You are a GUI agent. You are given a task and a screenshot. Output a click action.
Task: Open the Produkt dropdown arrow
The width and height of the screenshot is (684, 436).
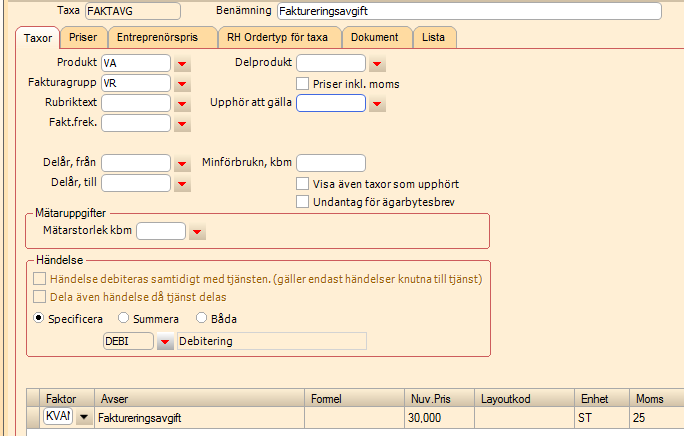click(182, 64)
